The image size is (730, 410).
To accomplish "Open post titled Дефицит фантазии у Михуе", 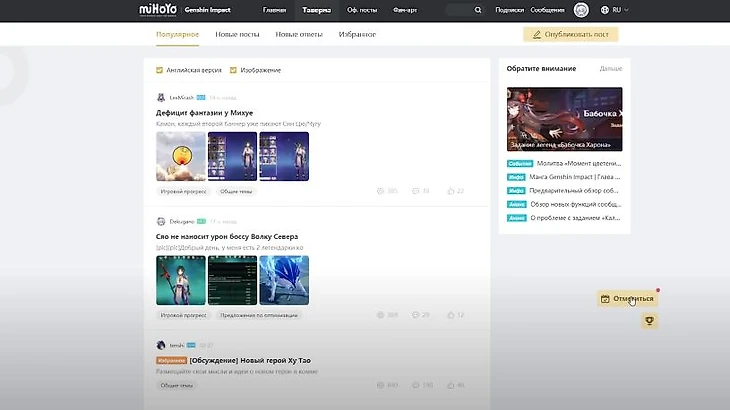I will coord(204,113).
